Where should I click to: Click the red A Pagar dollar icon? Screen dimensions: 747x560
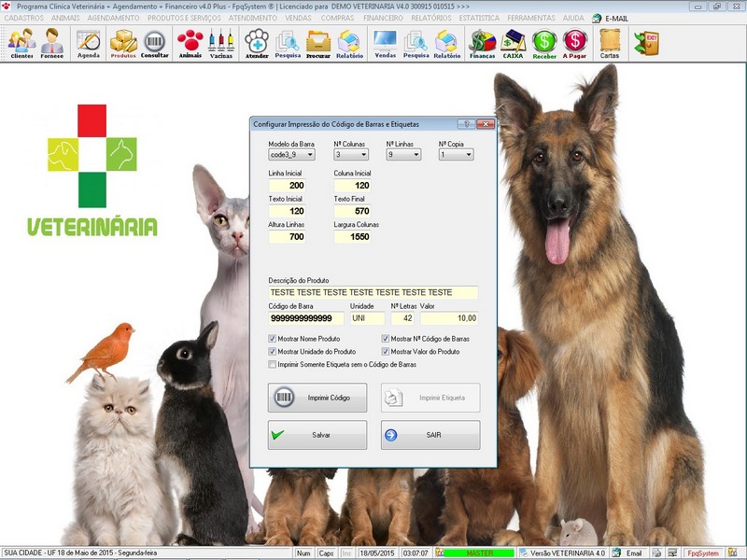coord(574,43)
